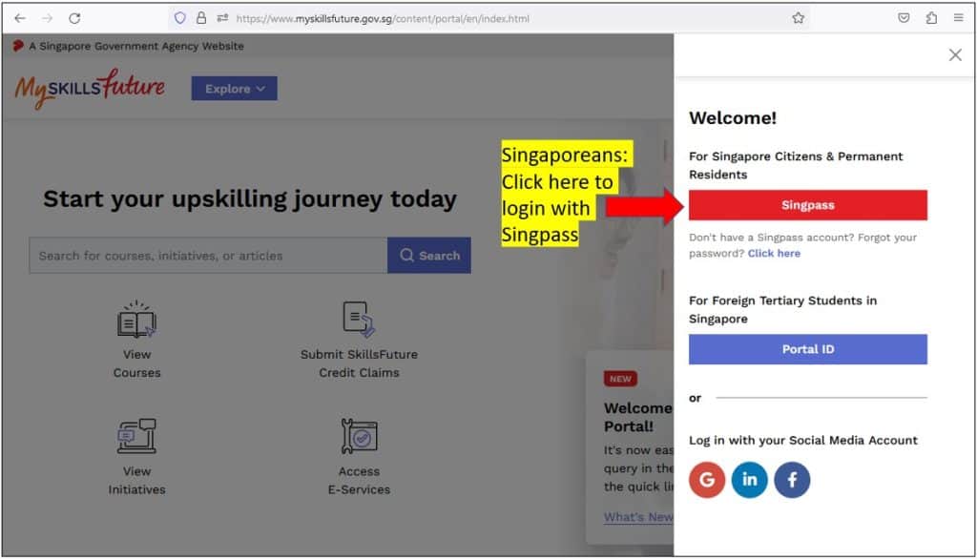The width and height of the screenshot is (977, 560).
Task: Open the Pocket save icon
Action: tap(904, 18)
